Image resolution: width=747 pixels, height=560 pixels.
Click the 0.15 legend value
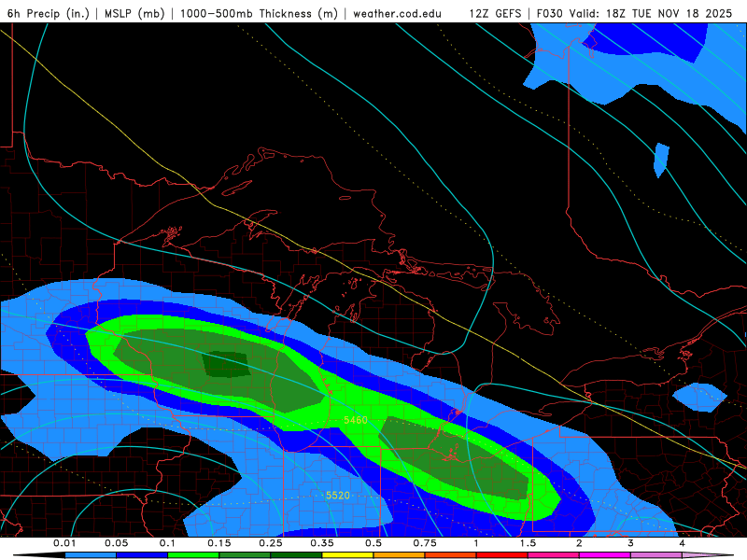coord(219,543)
